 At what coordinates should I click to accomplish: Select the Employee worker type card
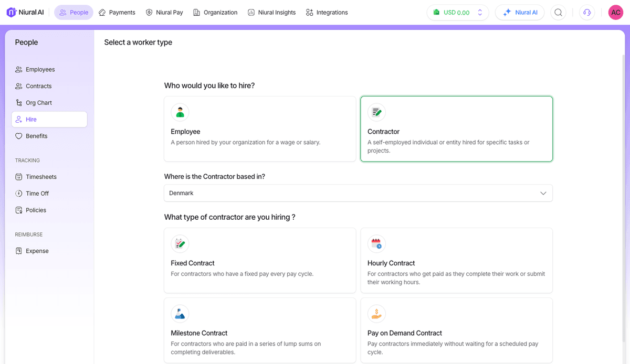pyautogui.click(x=260, y=129)
